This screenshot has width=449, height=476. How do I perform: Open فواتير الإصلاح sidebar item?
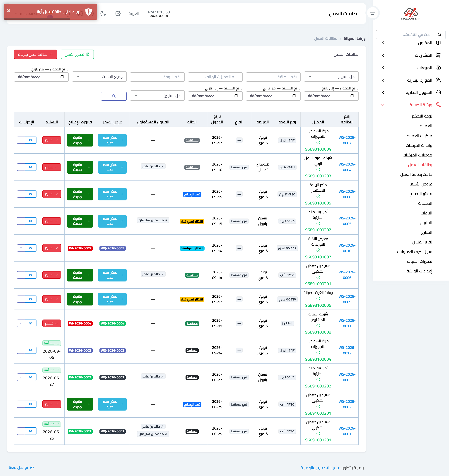[421, 194]
